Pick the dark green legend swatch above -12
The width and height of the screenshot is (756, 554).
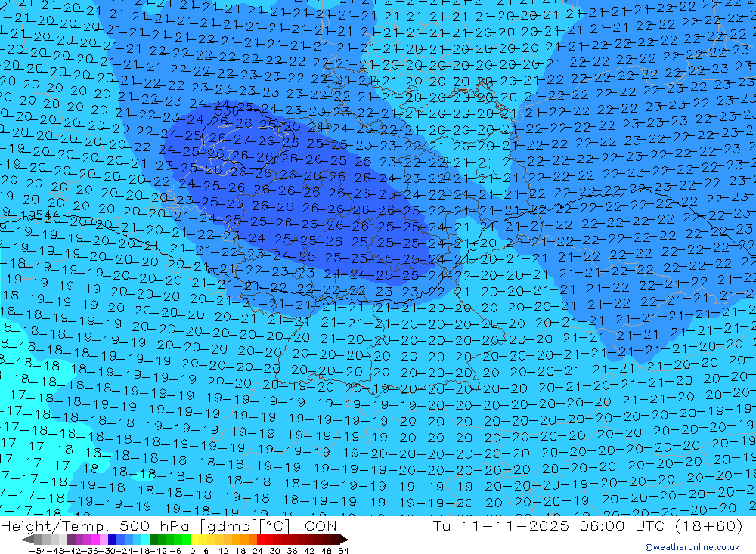pyautogui.click(x=153, y=540)
